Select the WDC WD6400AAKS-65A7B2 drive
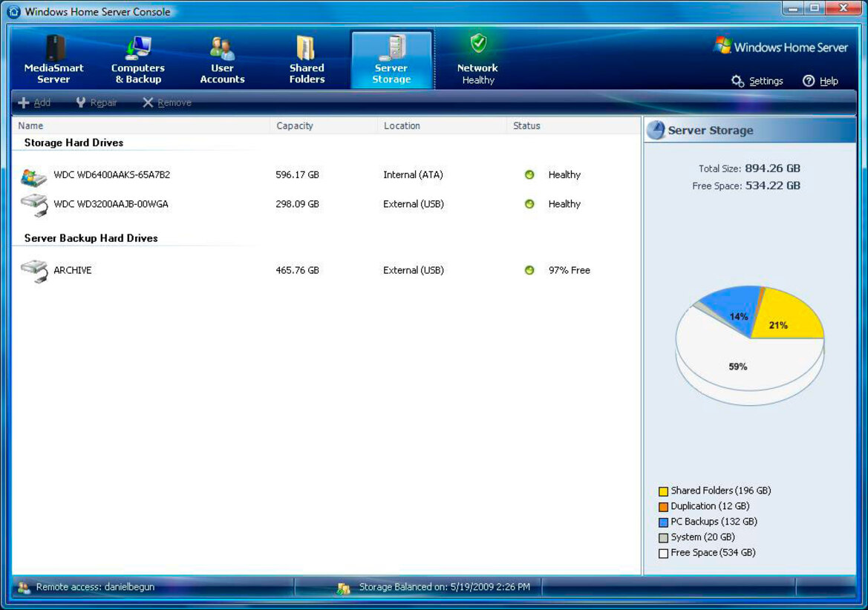Image resolution: width=868 pixels, height=610 pixels. click(326, 175)
